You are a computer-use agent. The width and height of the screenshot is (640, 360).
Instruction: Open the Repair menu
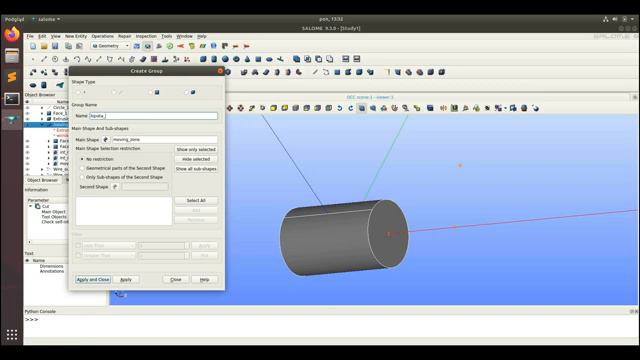click(x=124, y=36)
